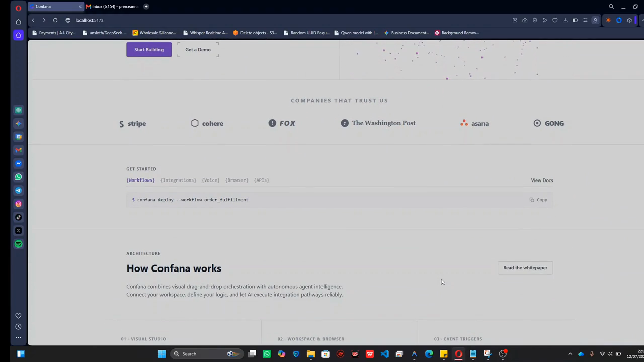644x362 pixels.
Task: Open Gmail in the Opera sidebar
Action: 19,150
